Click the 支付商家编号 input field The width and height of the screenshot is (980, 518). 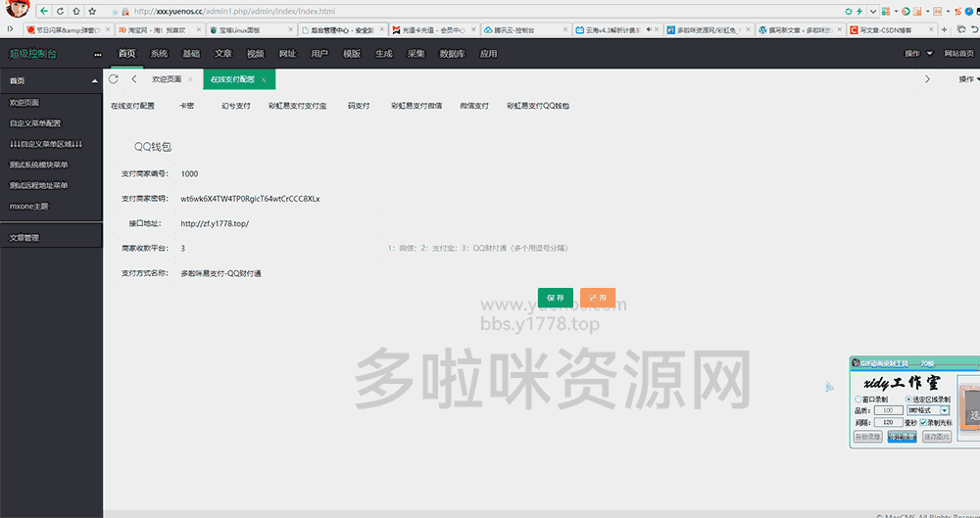(279, 173)
